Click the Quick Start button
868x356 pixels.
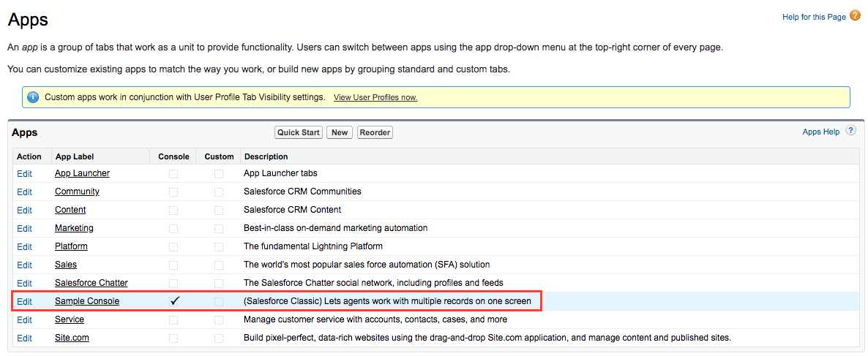click(299, 132)
